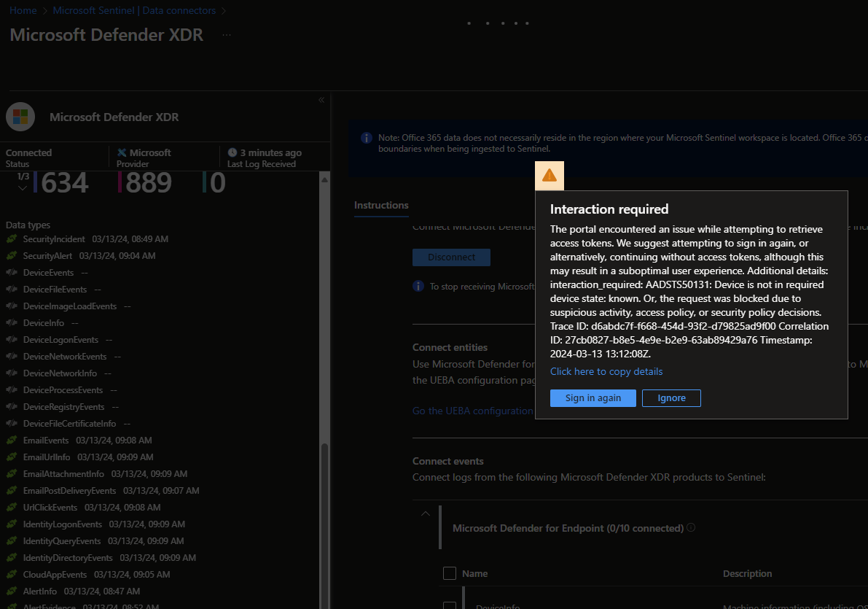Click the DeviceProcessEvents status icon
This screenshot has width=868, height=609.
click(x=12, y=389)
